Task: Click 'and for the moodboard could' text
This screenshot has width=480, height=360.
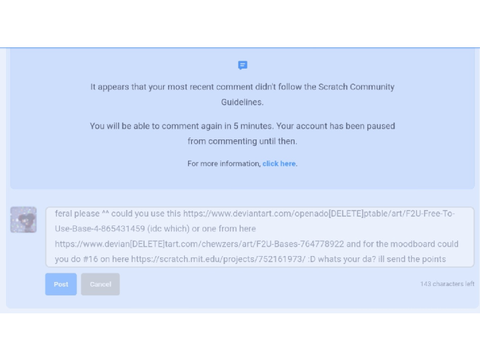Action: [402, 244]
